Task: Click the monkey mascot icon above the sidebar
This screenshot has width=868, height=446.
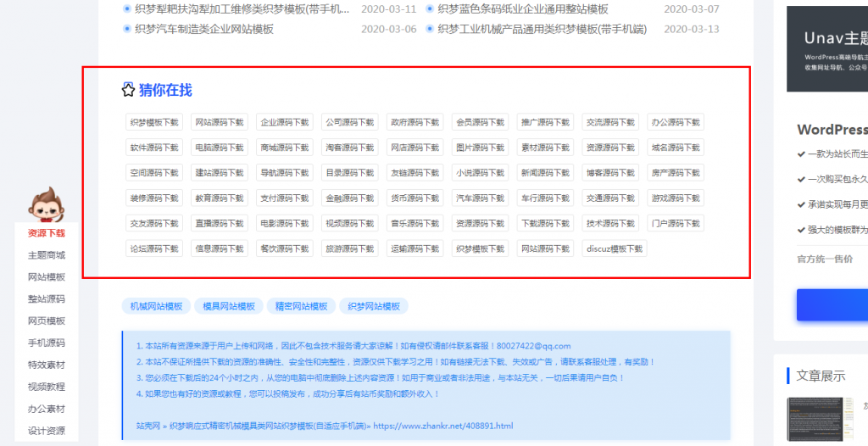Action: click(46, 203)
